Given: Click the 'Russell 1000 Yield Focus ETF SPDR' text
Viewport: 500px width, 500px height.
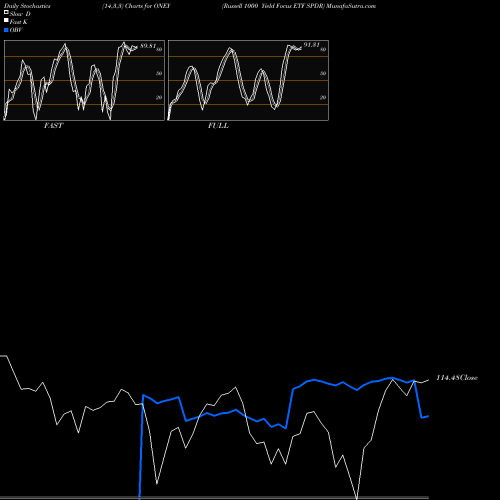Looking at the screenshot, I should pos(273,6).
